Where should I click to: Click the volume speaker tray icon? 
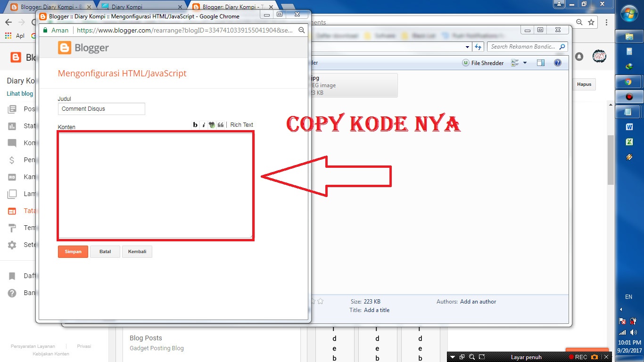click(x=634, y=332)
